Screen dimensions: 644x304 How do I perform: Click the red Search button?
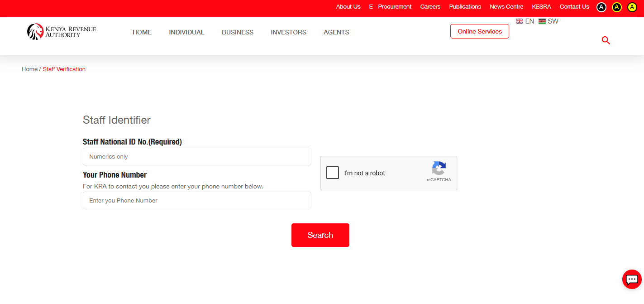(320, 235)
